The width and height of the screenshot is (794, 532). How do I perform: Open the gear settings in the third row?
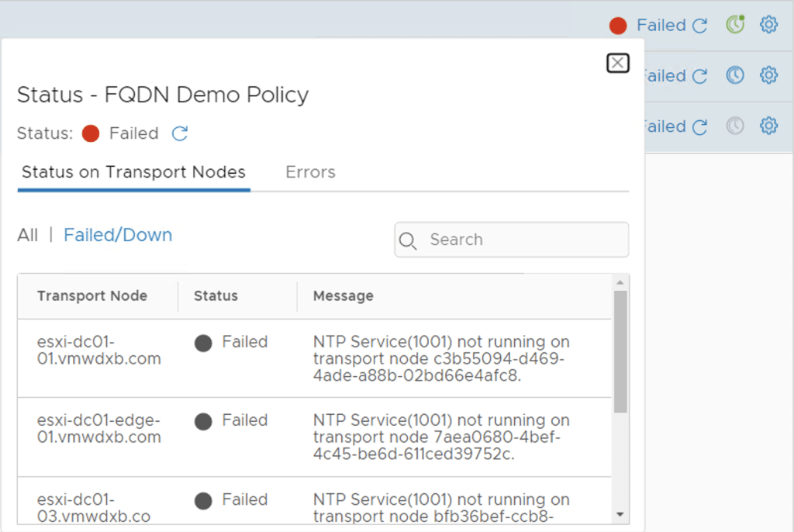coord(768,126)
